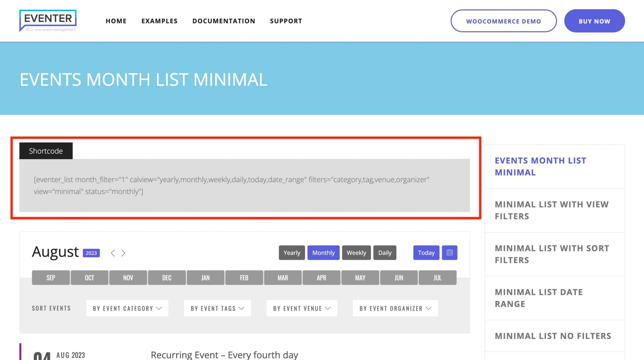Open Minimal List With View Filters link
Screen dimensions: 644x360
point(552,210)
